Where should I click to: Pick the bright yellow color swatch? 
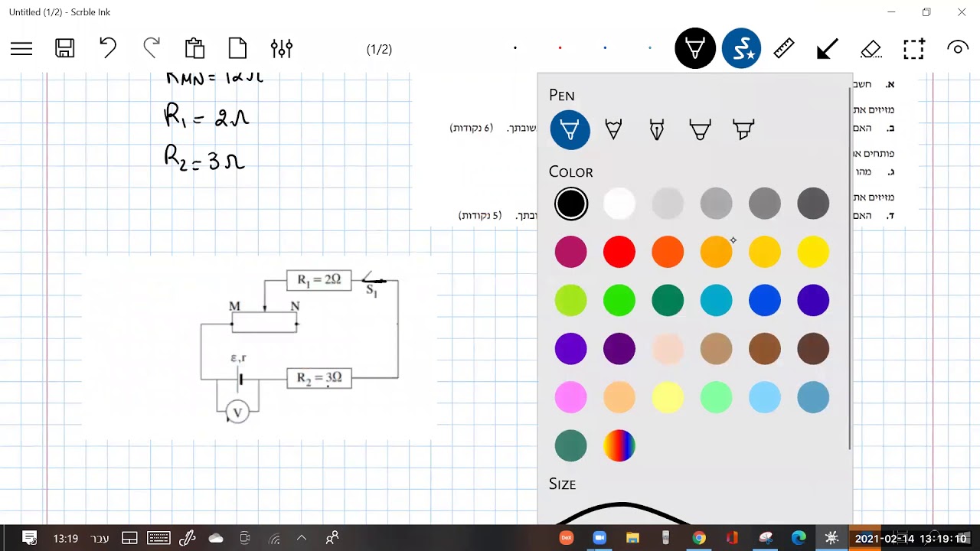(x=813, y=252)
